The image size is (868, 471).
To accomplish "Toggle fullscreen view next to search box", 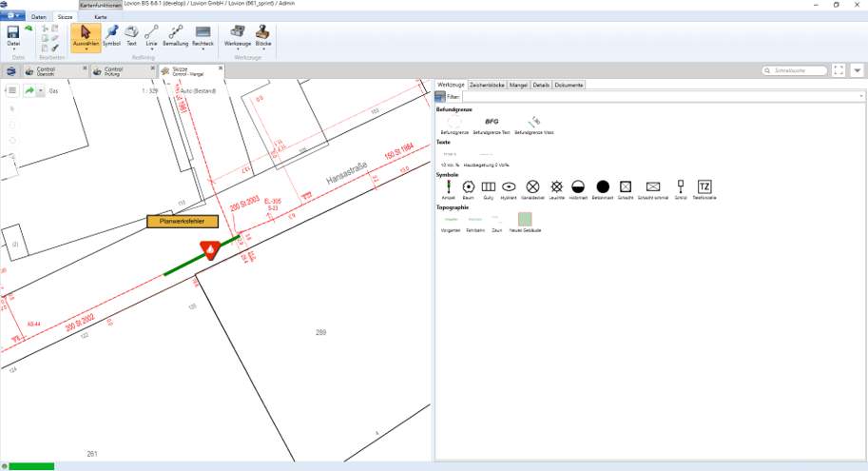I will 838,70.
